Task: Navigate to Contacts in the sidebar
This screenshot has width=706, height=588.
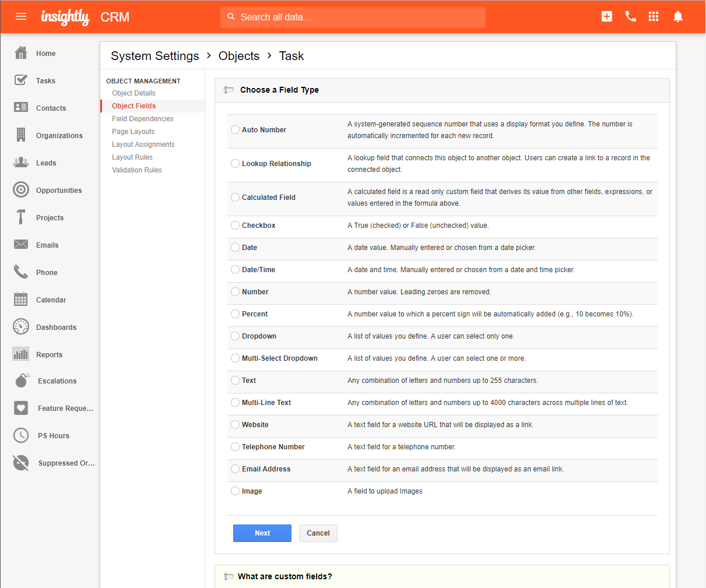Action: 52,107
